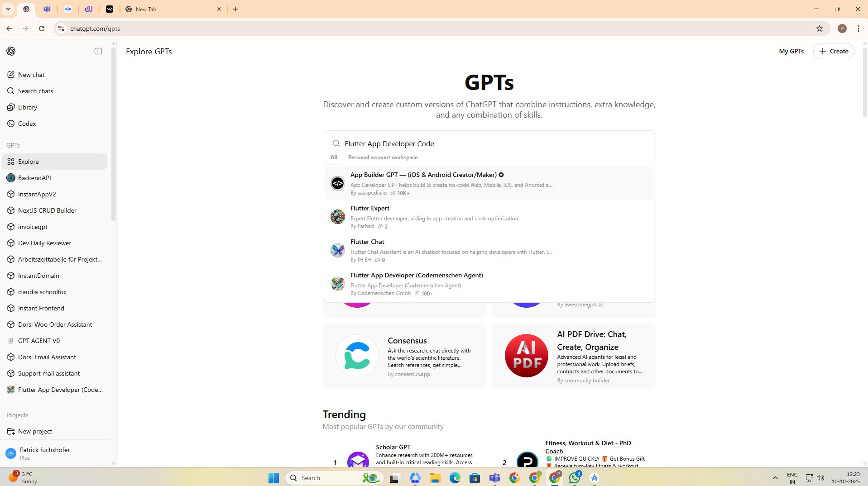
Task: Open NextJS CRUD Builder GPT
Action: (x=54, y=210)
